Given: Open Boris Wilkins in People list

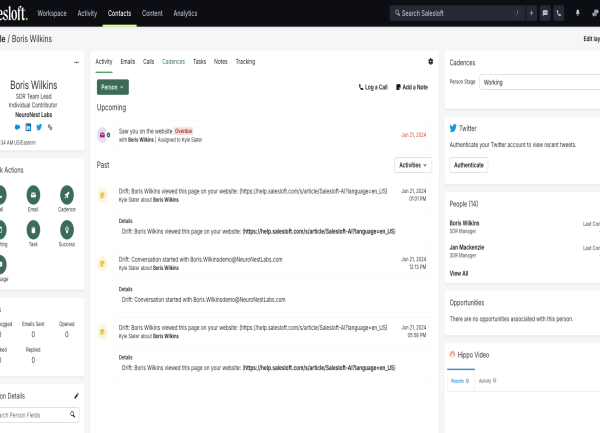Looking at the screenshot, I should (465, 223).
